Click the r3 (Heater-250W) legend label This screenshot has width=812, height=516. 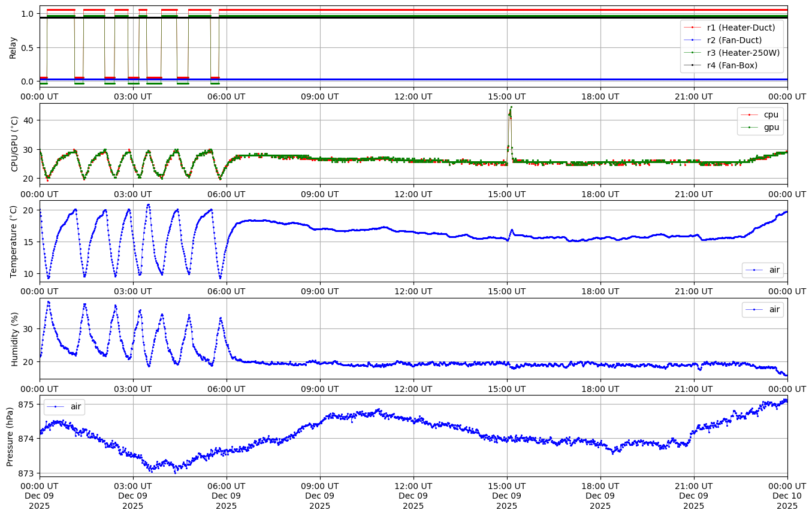(x=743, y=53)
